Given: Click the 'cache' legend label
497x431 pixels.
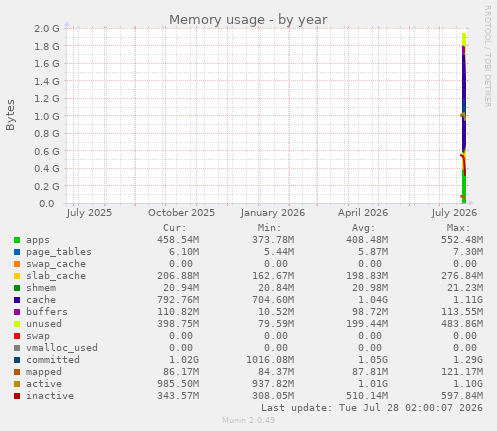Looking at the screenshot, I should [41, 300].
